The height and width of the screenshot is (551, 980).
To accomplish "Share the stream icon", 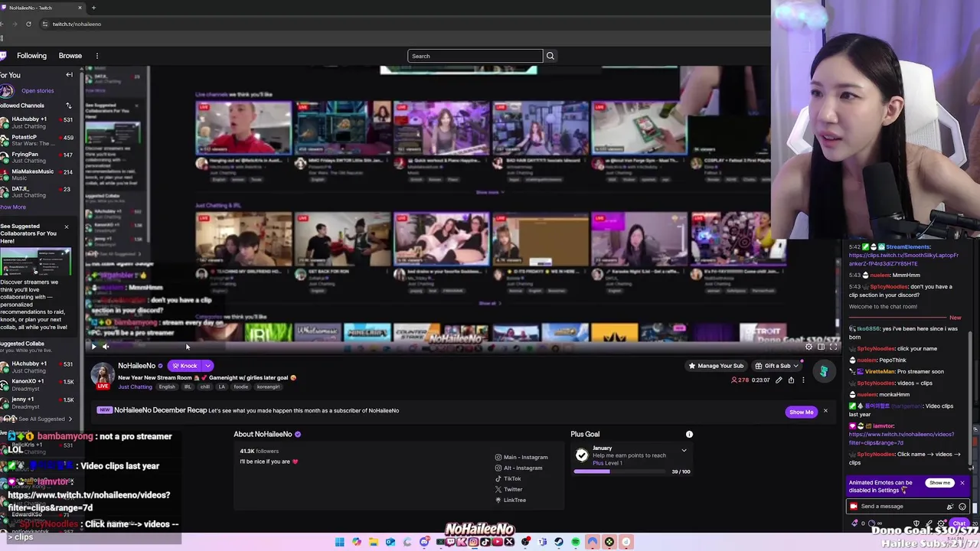I will (791, 380).
